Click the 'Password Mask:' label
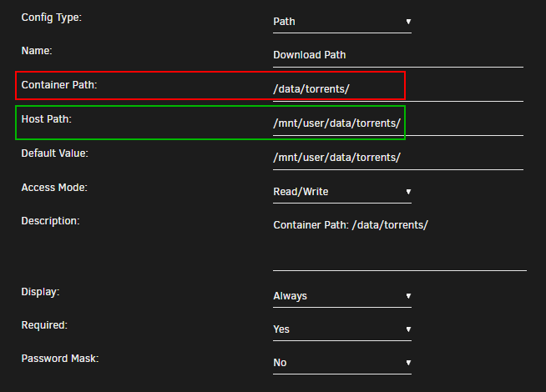The width and height of the screenshot is (546, 392). tap(60, 359)
